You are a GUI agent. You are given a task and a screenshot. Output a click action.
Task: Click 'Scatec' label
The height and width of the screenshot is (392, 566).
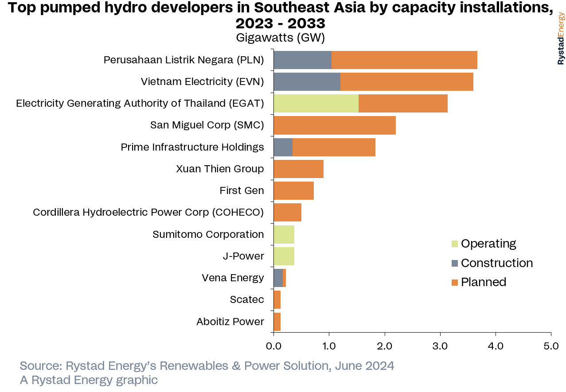(x=247, y=299)
